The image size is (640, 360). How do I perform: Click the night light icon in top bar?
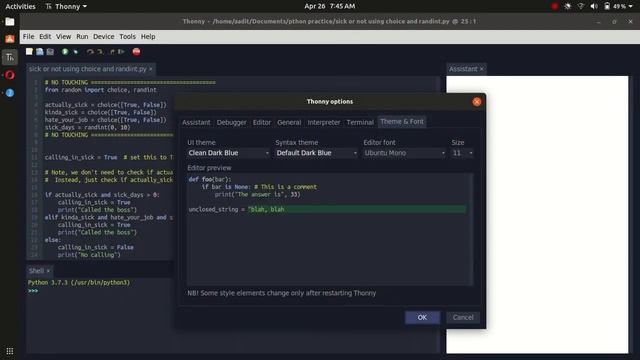coord(567,7)
